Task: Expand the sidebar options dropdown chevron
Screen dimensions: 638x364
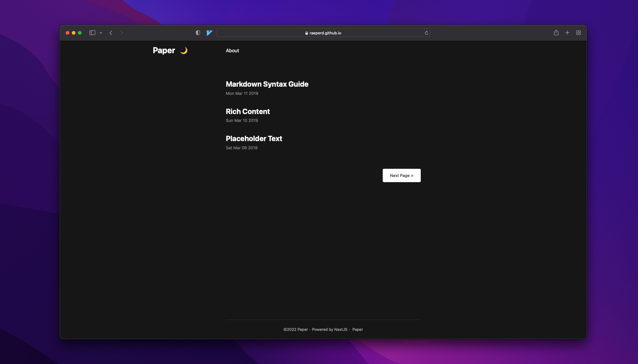Action: pyautogui.click(x=101, y=33)
